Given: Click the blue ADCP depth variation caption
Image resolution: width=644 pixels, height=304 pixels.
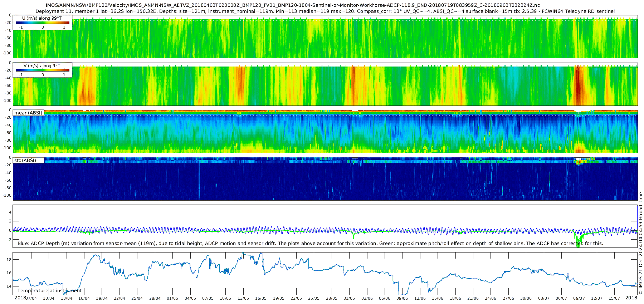Looking at the screenshot, I should pyautogui.click(x=310, y=244).
